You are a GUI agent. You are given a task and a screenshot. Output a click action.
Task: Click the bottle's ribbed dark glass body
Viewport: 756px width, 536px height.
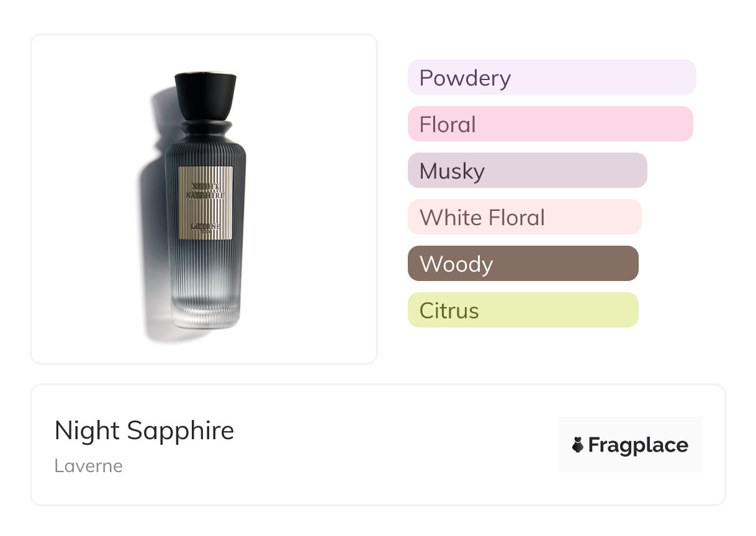(205, 267)
